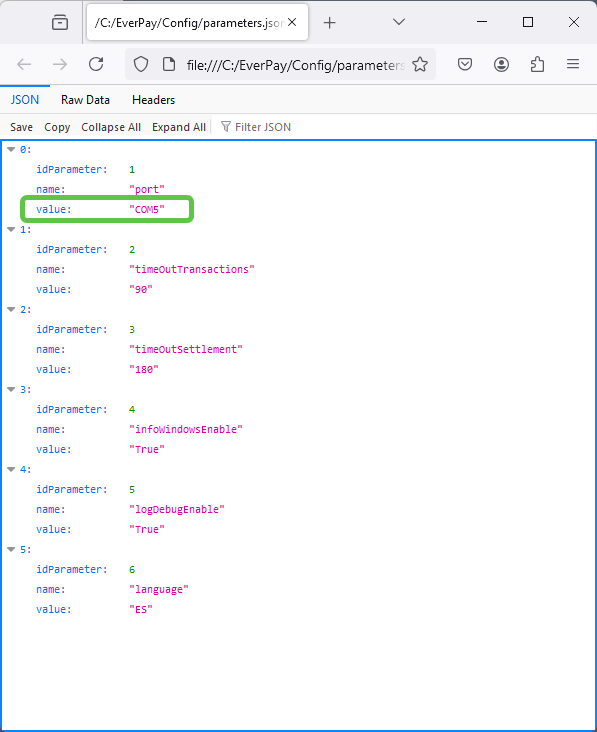Open Firefox View icon in tab bar
Image resolution: width=597 pixels, height=732 pixels.
(60, 22)
